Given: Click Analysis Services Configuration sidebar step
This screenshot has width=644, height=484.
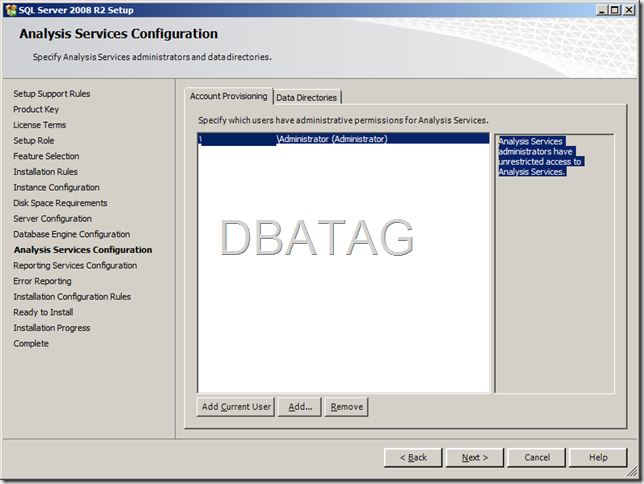Looking at the screenshot, I should pyautogui.click(x=83, y=250).
